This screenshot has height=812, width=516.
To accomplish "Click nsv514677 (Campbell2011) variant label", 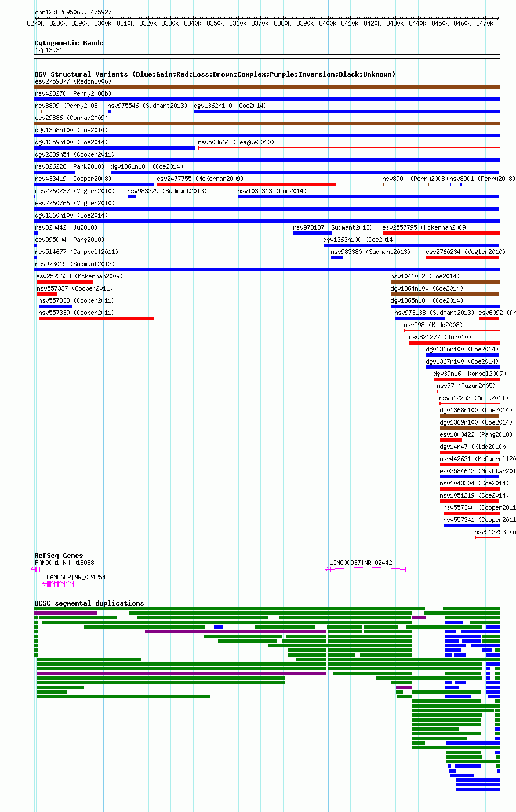I will coord(77,252).
